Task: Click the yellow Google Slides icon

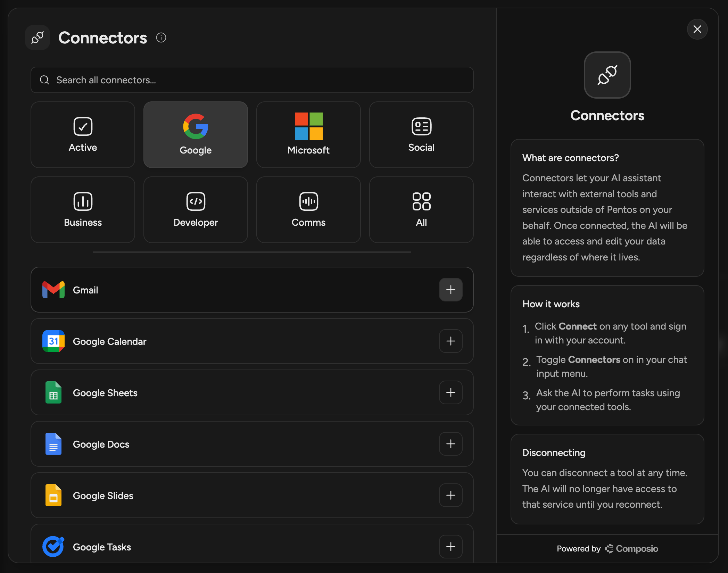Action: pyautogui.click(x=53, y=495)
